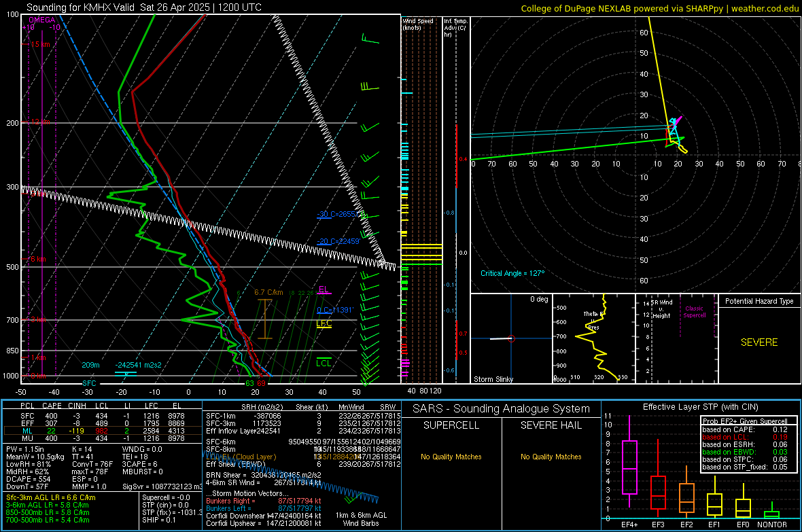The width and height of the screenshot is (802, 532).
Task: Click the Potential Hazard Type heading
Action: (x=759, y=301)
